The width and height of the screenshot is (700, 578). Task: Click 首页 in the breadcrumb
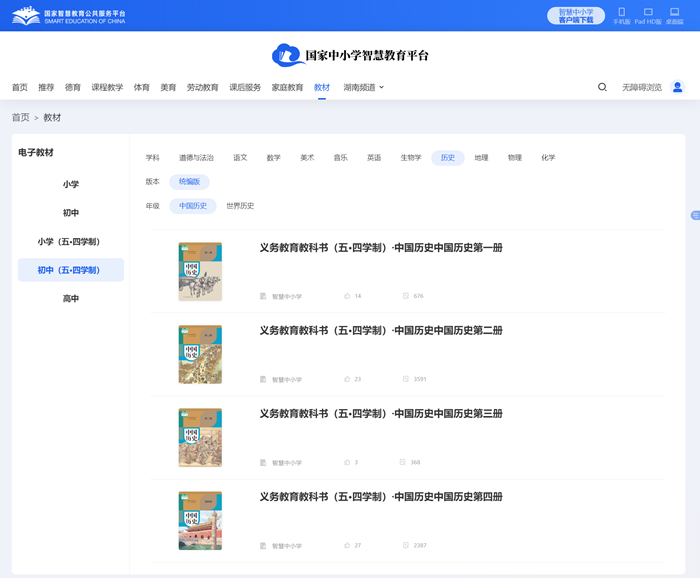(21, 117)
